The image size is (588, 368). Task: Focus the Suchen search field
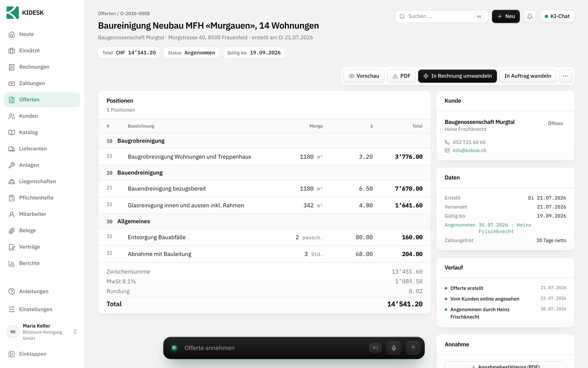[441, 16]
